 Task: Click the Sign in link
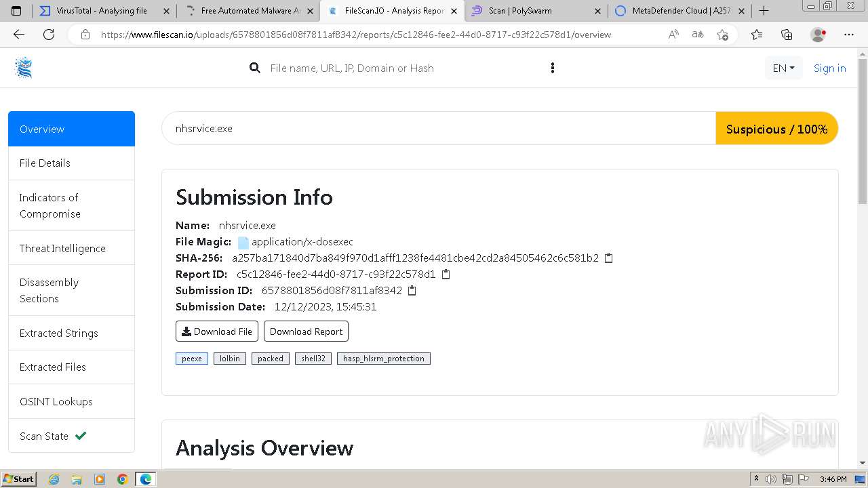(x=829, y=68)
